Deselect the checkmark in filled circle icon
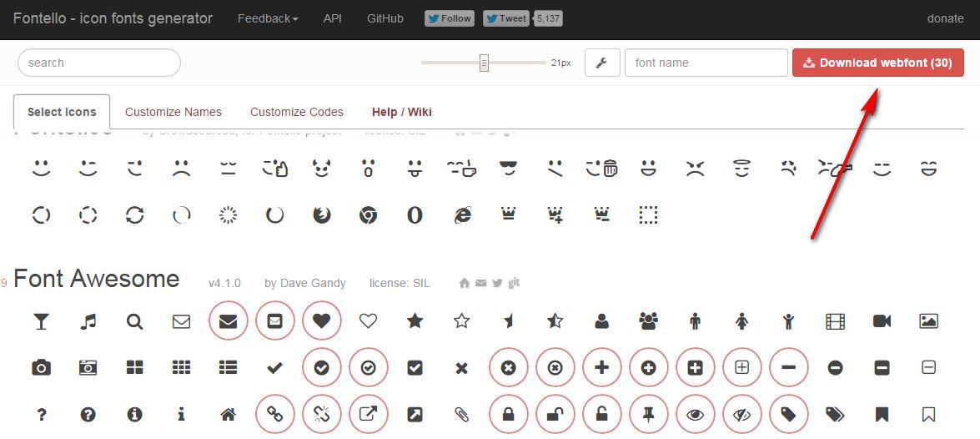 click(321, 368)
